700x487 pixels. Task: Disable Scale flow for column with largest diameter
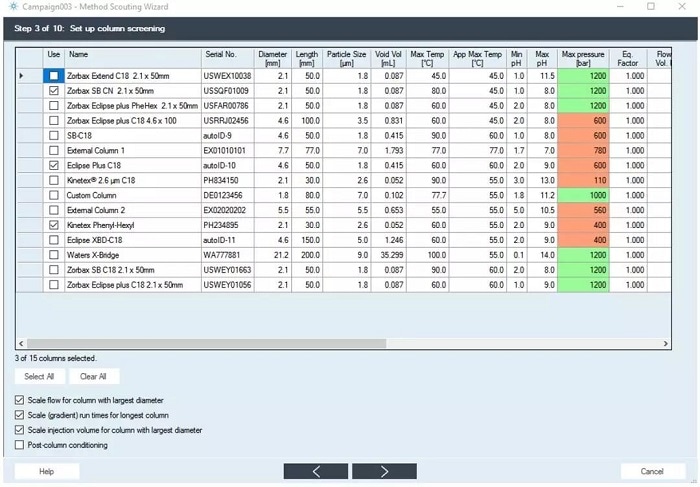click(21, 400)
